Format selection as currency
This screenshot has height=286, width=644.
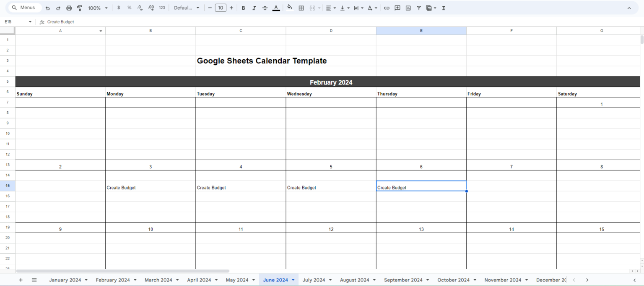pyautogui.click(x=119, y=8)
